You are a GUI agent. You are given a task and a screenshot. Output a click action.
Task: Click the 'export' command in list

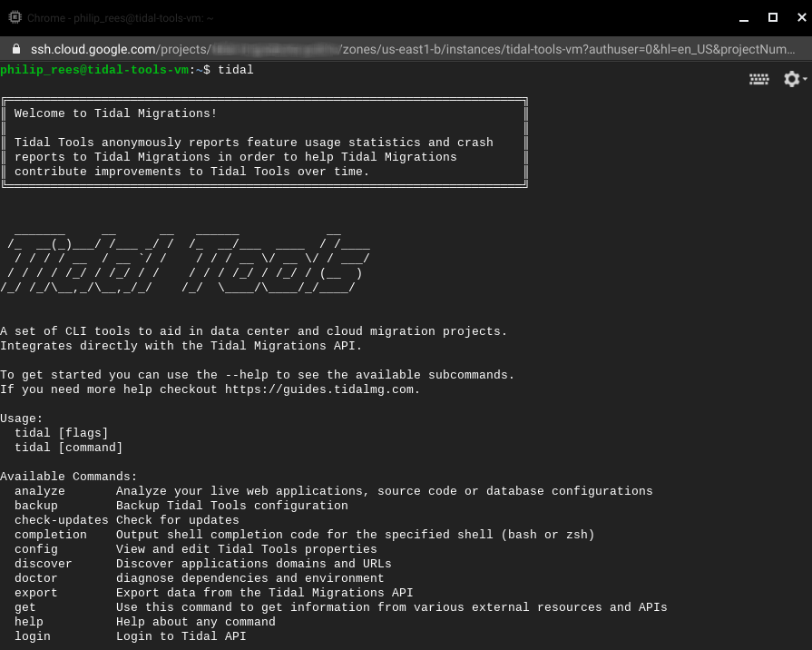(x=35, y=593)
